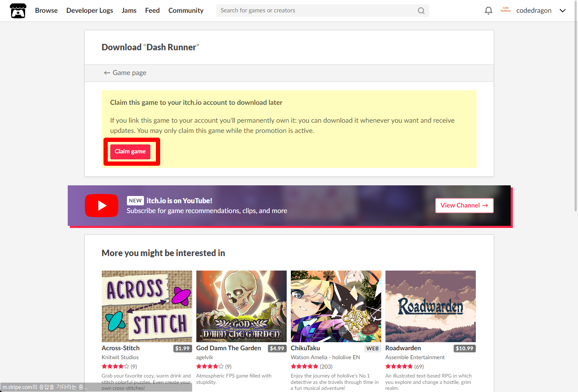
Task: Open the Browse menu
Action: 46,11
